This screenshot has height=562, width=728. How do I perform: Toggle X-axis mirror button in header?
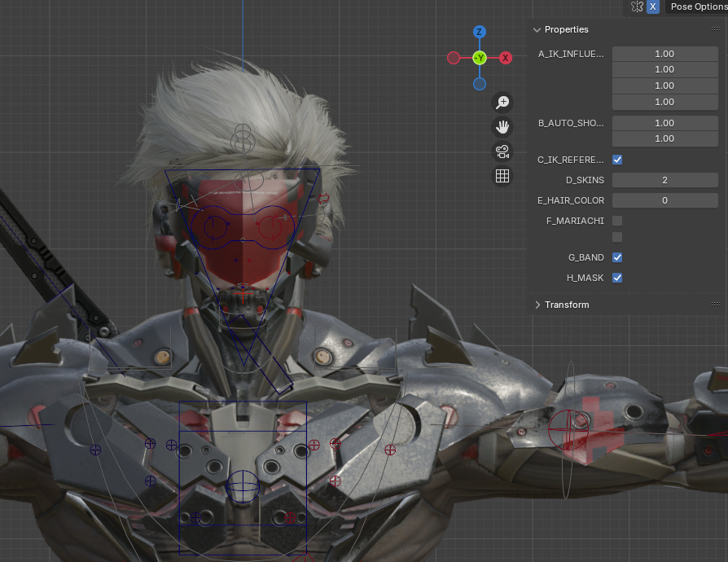653,7
